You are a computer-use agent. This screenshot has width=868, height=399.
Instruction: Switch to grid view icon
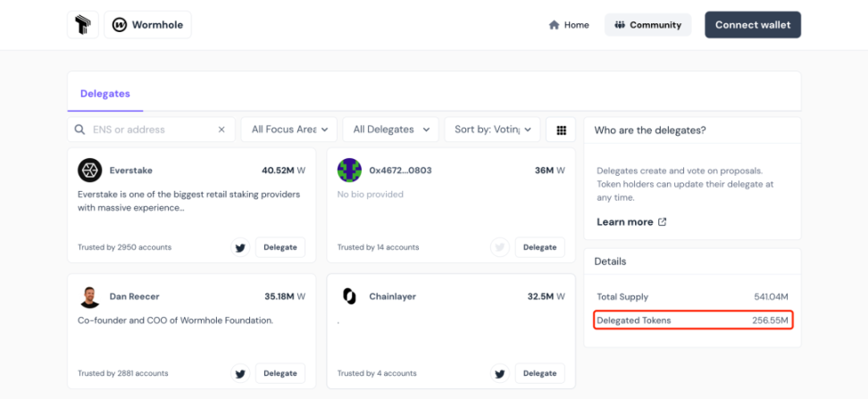562,129
